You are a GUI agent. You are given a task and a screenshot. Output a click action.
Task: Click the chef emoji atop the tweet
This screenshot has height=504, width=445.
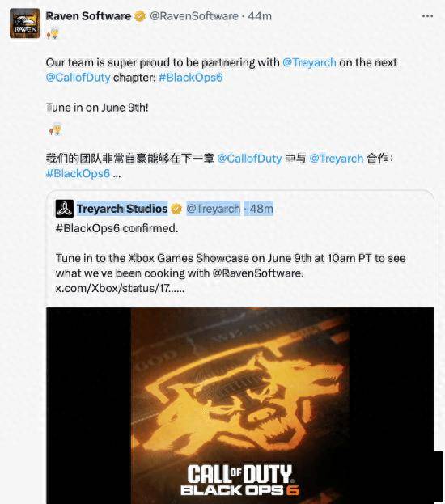(x=53, y=33)
